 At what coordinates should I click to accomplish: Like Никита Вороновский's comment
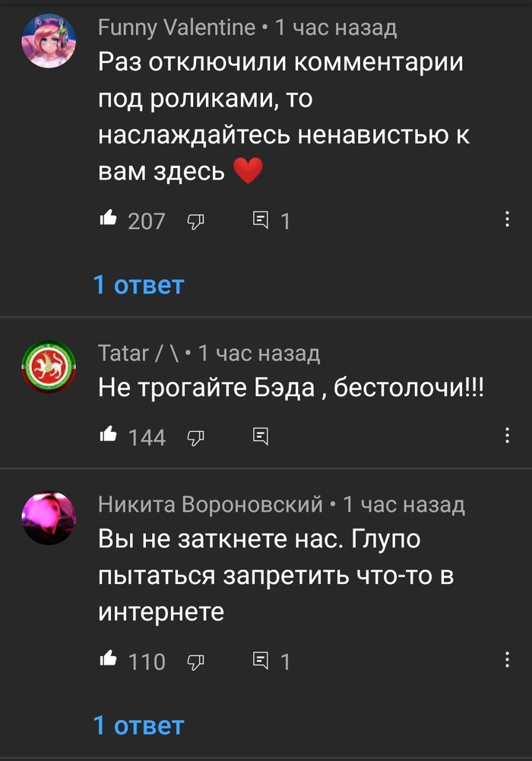pyautogui.click(x=108, y=659)
